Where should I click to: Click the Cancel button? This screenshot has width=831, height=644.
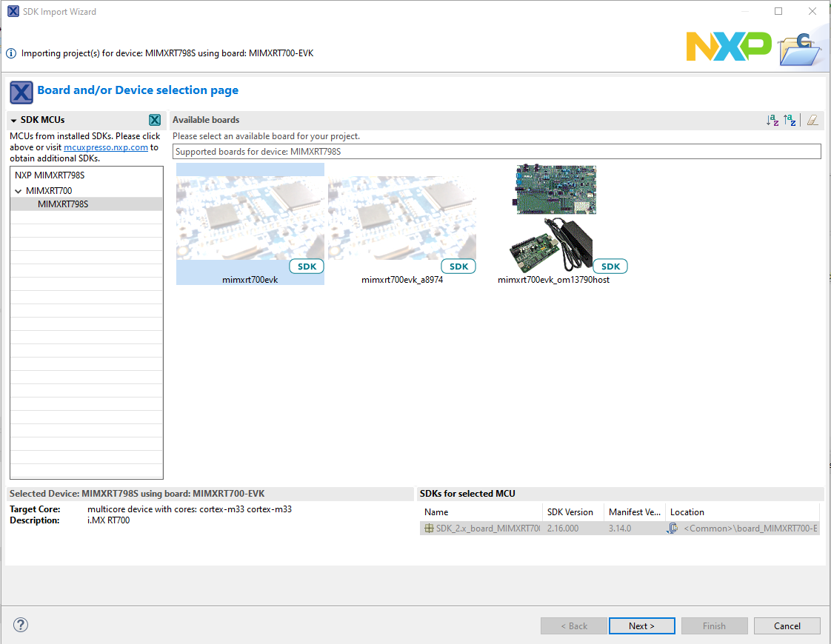787,626
